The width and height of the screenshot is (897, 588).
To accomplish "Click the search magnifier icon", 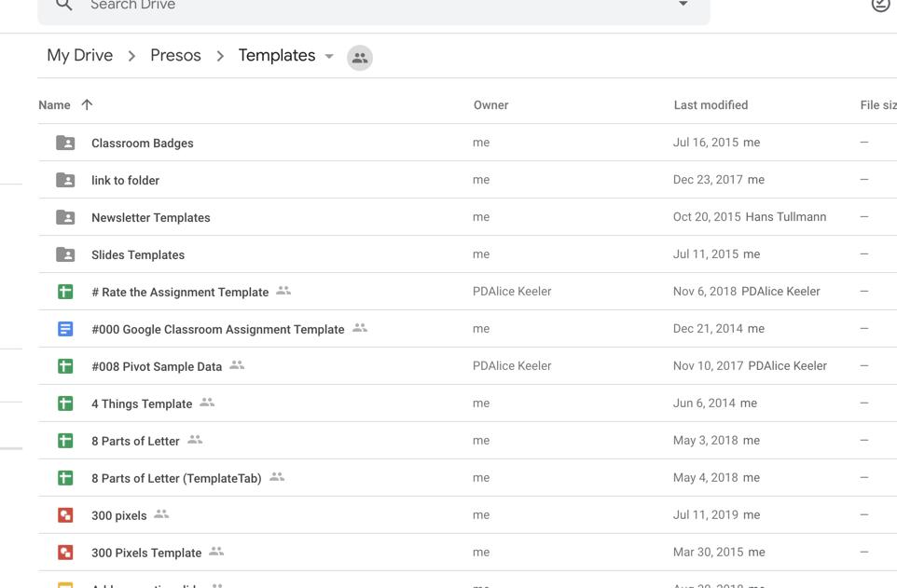I will (x=64, y=5).
